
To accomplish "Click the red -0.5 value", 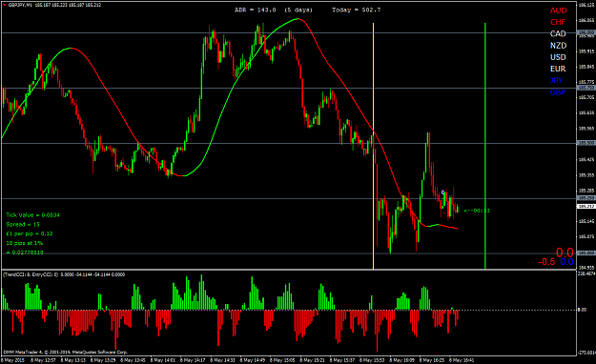I will click(546, 262).
